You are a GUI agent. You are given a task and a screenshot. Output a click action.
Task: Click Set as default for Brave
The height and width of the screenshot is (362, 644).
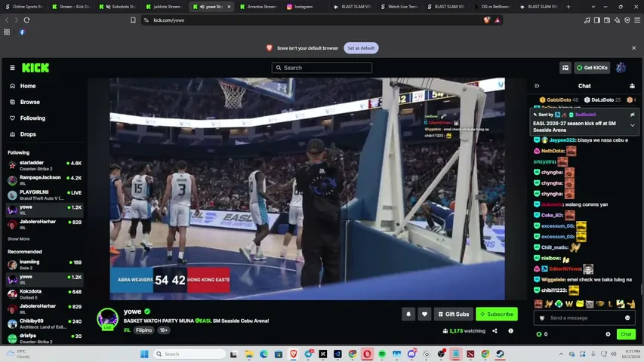[361, 48]
